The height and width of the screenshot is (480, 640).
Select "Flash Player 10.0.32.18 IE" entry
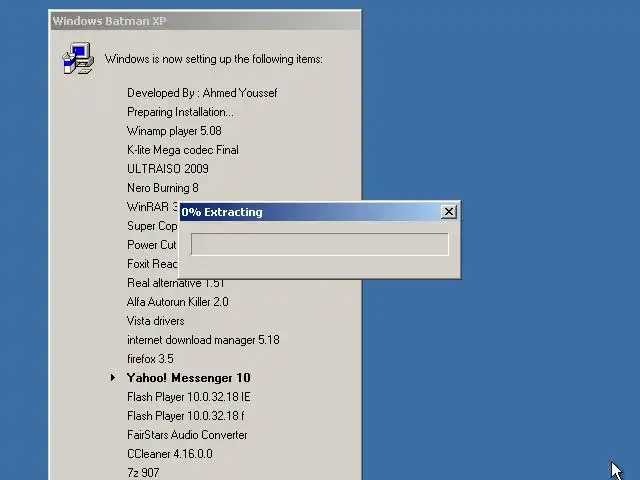coord(189,397)
